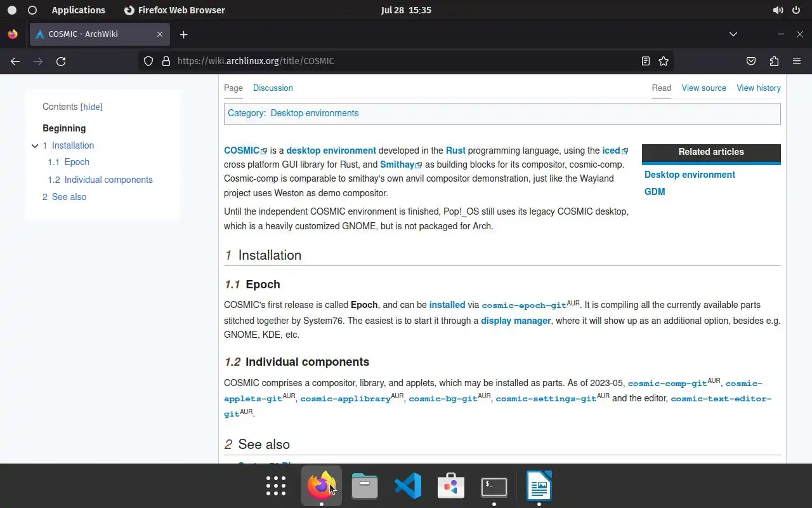Image resolution: width=812 pixels, height=508 pixels.
Task: Select the Read tab
Action: (x=662, y=88)
